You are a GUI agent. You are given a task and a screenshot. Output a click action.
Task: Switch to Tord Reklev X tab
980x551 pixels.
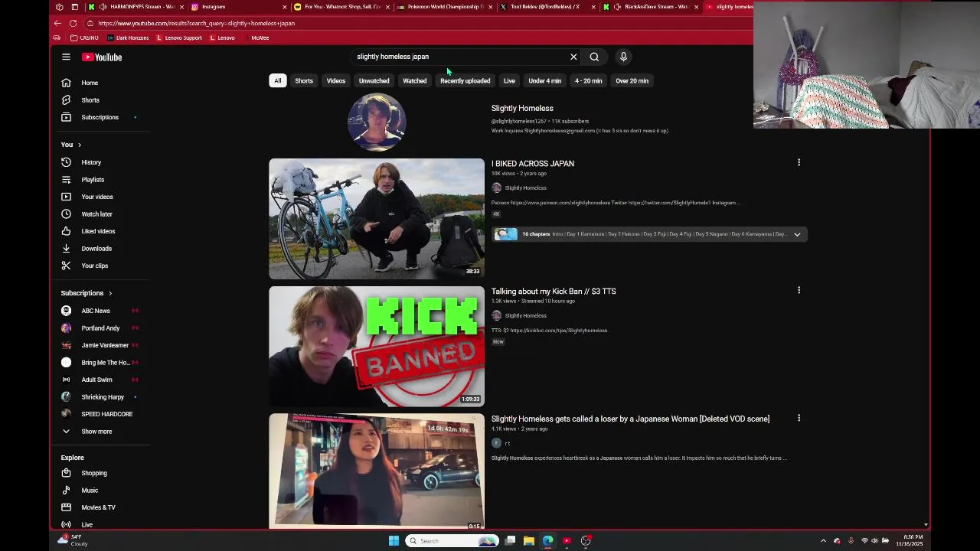point(548,7)
